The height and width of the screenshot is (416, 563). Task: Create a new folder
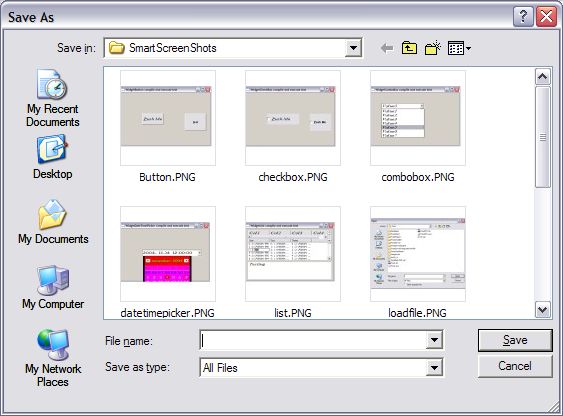point(433,48)
